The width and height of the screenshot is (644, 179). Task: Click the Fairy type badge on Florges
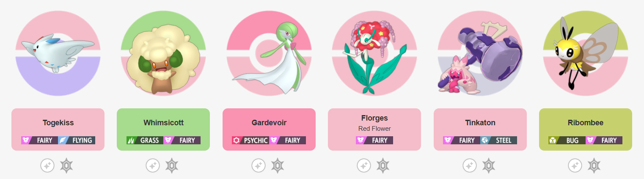[374, 140]
